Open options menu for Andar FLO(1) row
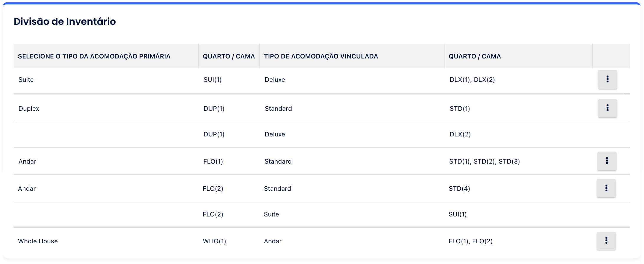644x264 pixels. pos(607,161)
